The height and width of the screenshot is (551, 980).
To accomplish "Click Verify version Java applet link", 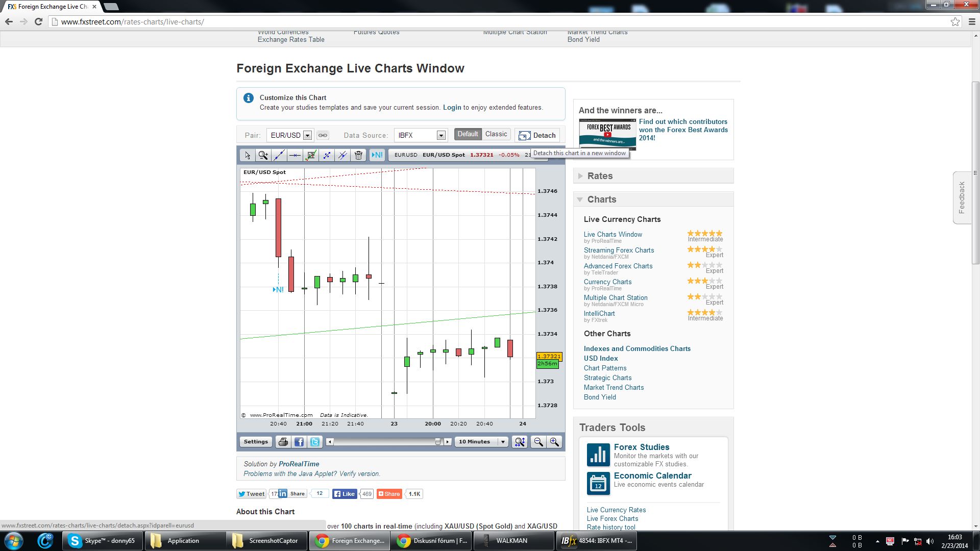I will [x=359, y=474].
